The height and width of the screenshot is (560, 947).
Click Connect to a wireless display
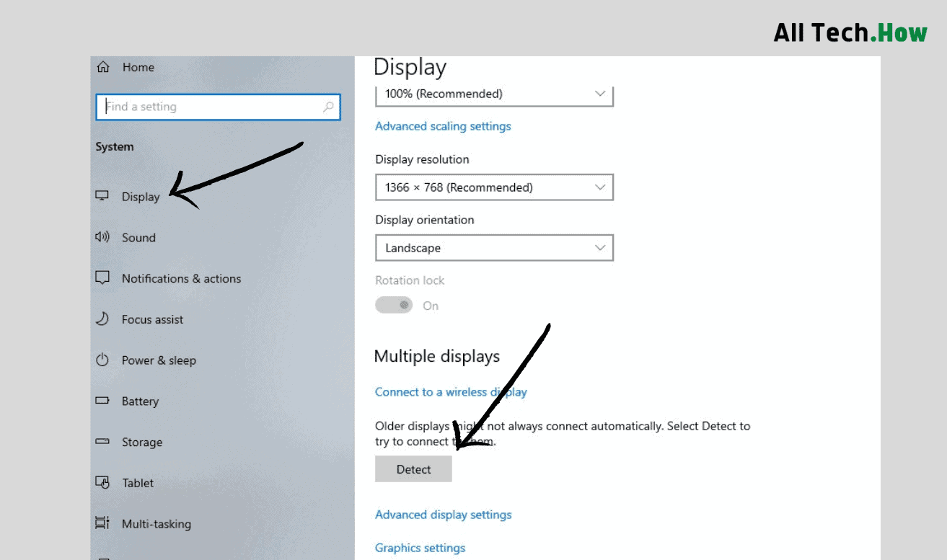point(450,391)
